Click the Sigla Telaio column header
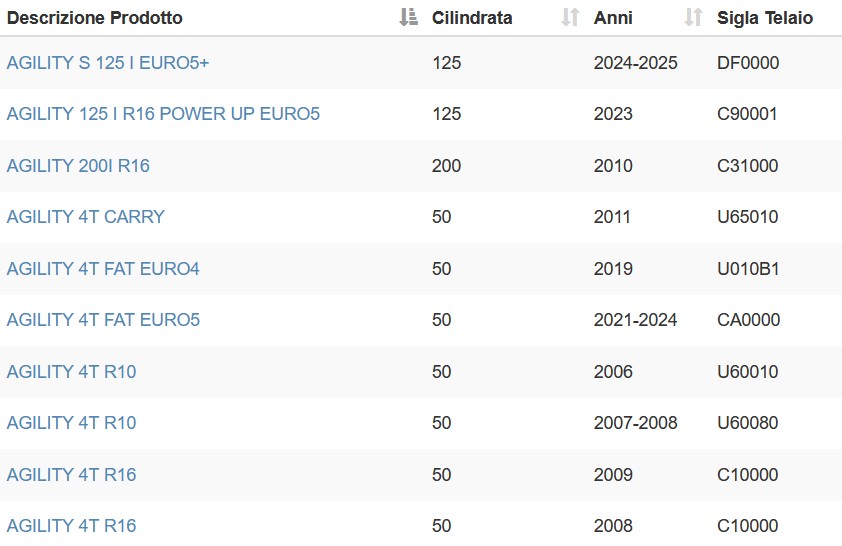 point(765,18)
